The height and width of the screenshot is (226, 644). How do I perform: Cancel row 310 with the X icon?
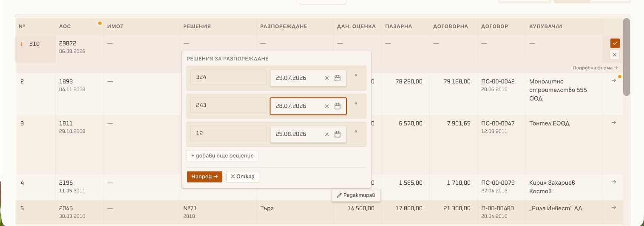point(615,54)
